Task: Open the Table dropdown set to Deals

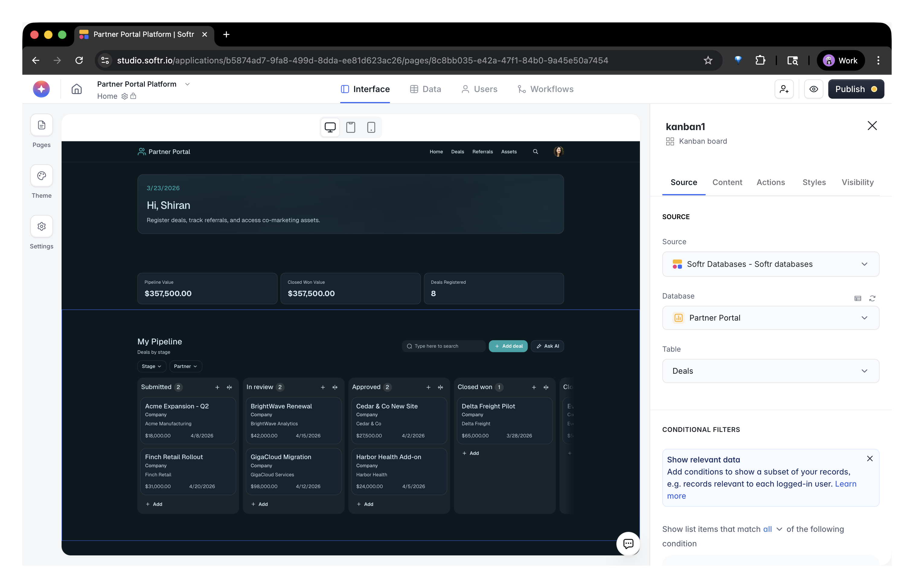Action: click(770, 371)
